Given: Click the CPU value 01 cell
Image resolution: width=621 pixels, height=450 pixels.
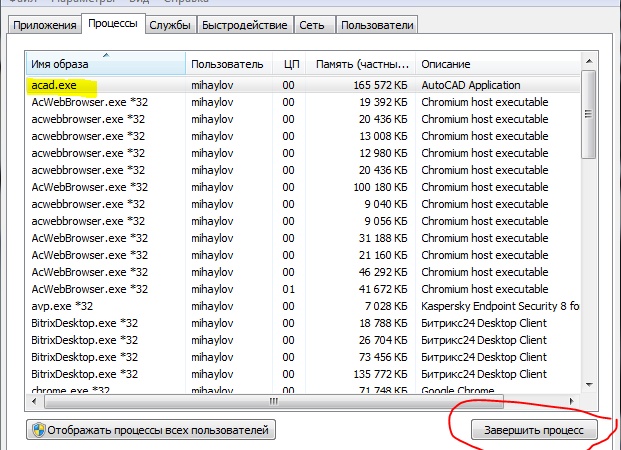Looking at the screenshot, I should coord(288,290).
